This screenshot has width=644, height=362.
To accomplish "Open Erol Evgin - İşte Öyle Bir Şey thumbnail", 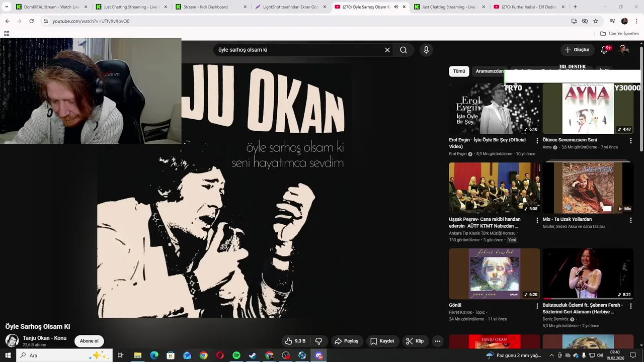I will (x=495, y=109).
